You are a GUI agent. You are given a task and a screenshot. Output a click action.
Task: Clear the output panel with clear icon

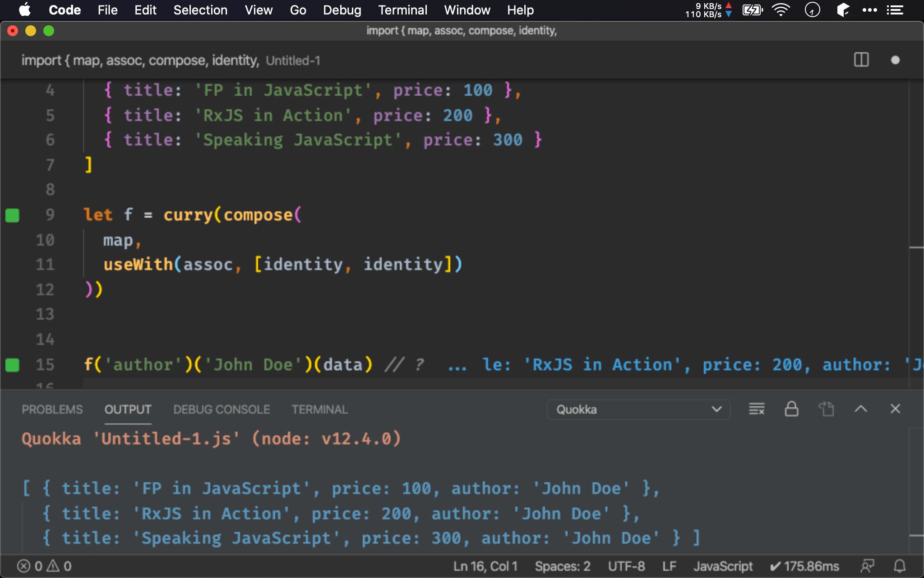point(757,409)
